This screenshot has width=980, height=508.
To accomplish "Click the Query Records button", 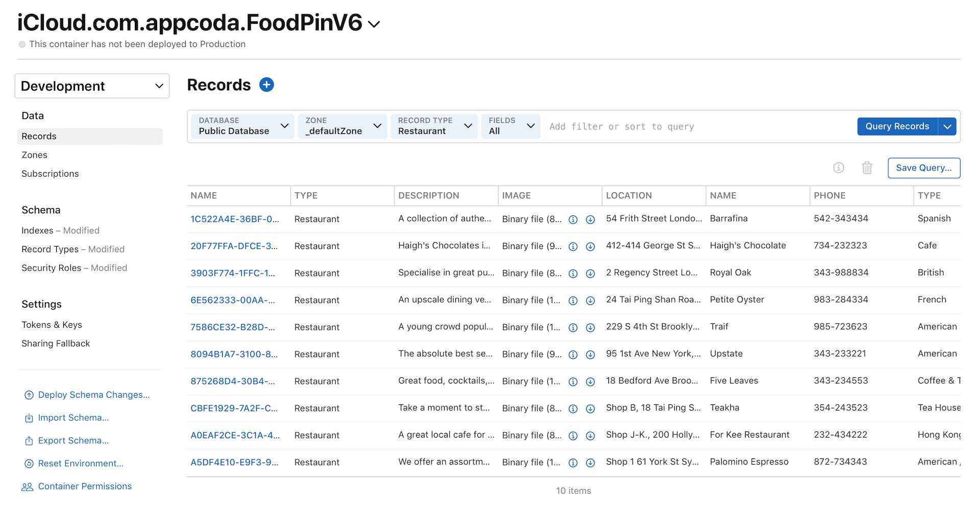I will coord(897,127).
